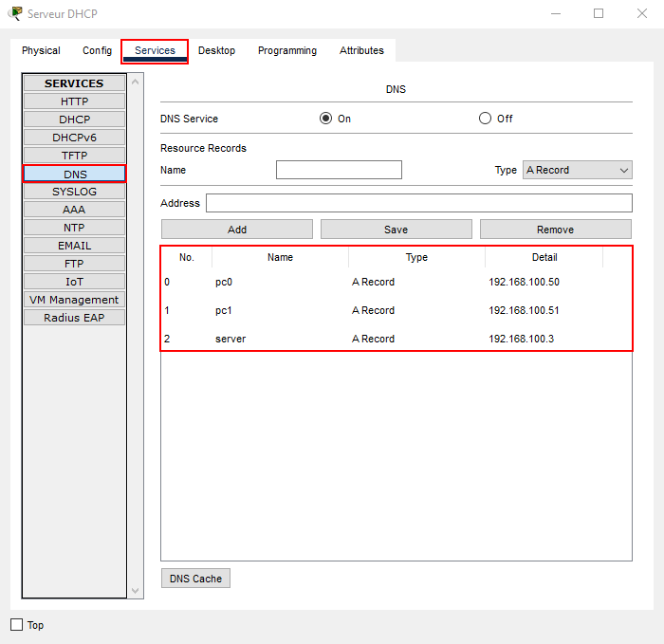Image resolution: width=664 pixels, height=644 pixels.
Task: Select the pc0 record row
Action: click(396, 282)
